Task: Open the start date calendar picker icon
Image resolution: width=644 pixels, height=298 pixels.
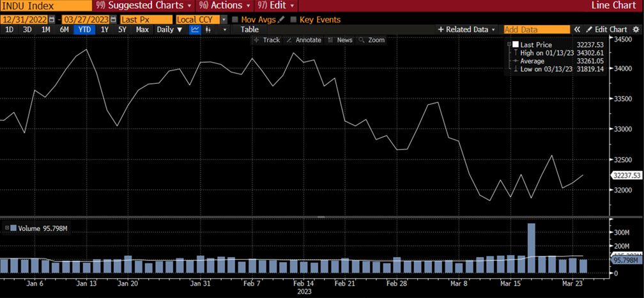Action: pyautogui.click(x=52, y=19)
